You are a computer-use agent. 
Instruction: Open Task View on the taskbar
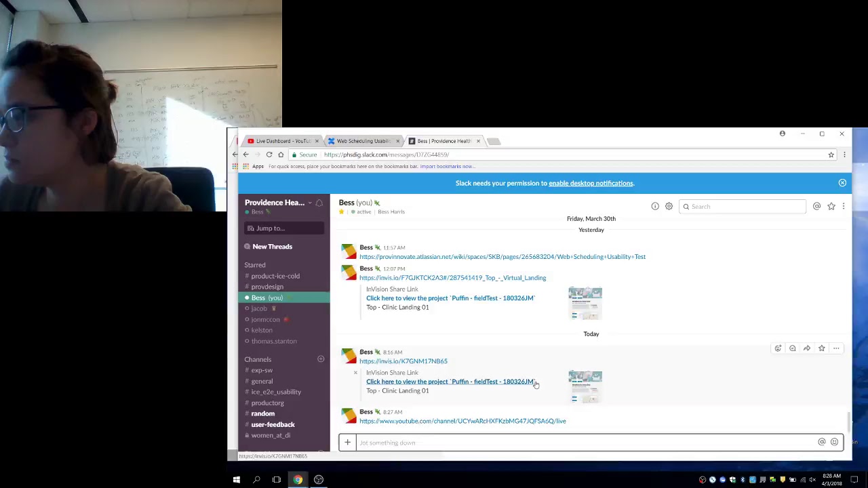point(277,480)
